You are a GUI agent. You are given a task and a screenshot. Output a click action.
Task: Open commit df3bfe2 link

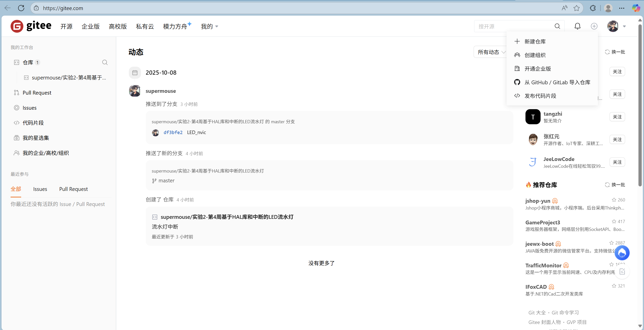[x=173, y=133]
